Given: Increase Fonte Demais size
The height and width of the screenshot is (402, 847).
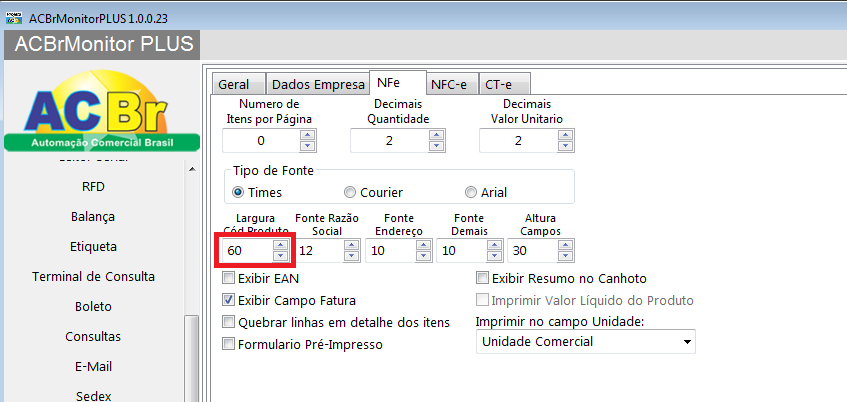Looking at the screenshot, I should coord(494,245).
